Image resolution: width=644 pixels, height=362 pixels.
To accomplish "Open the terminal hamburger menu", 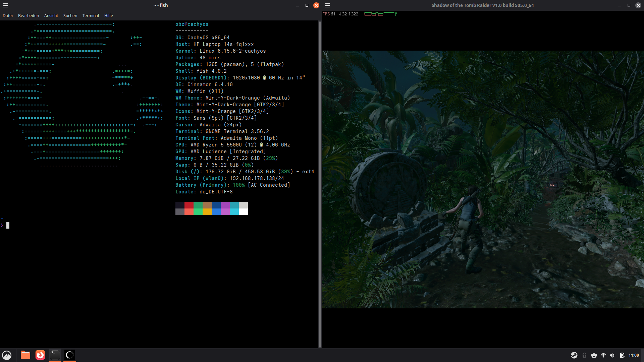I will 6,5.
